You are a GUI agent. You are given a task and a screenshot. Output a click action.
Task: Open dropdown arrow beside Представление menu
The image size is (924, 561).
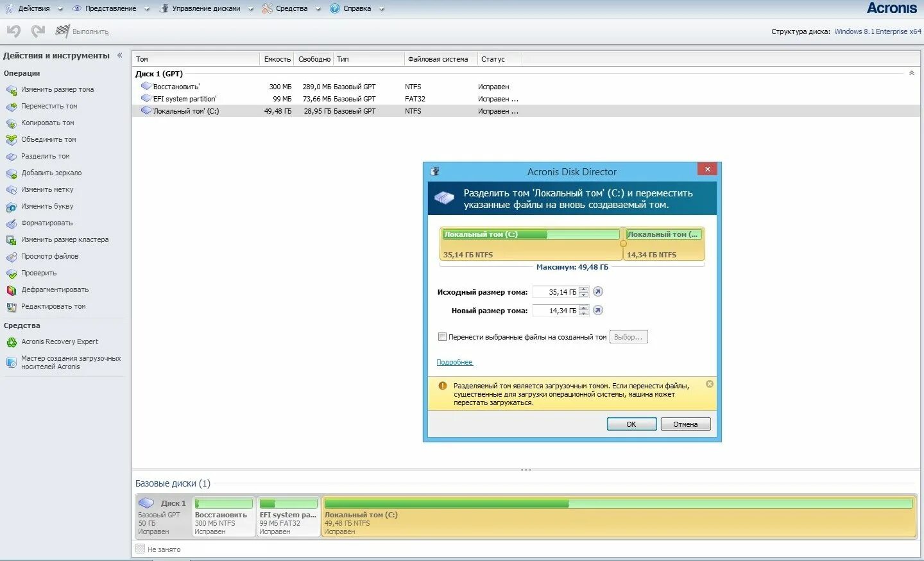[147, 9]
